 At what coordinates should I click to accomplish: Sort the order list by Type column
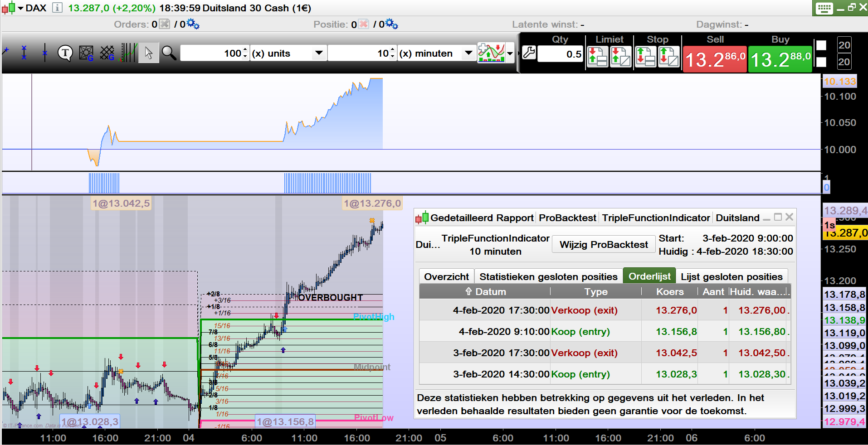tap(596, 291)
